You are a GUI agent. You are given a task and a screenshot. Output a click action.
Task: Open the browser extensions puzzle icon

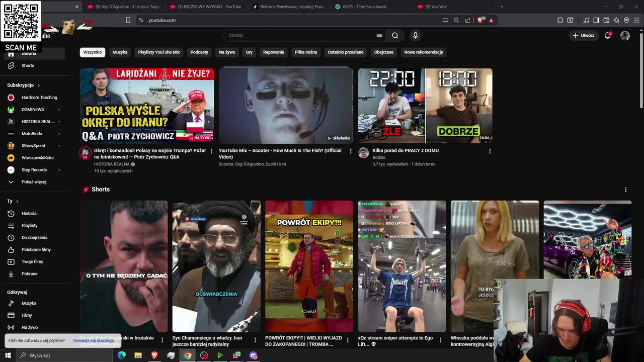560,20
